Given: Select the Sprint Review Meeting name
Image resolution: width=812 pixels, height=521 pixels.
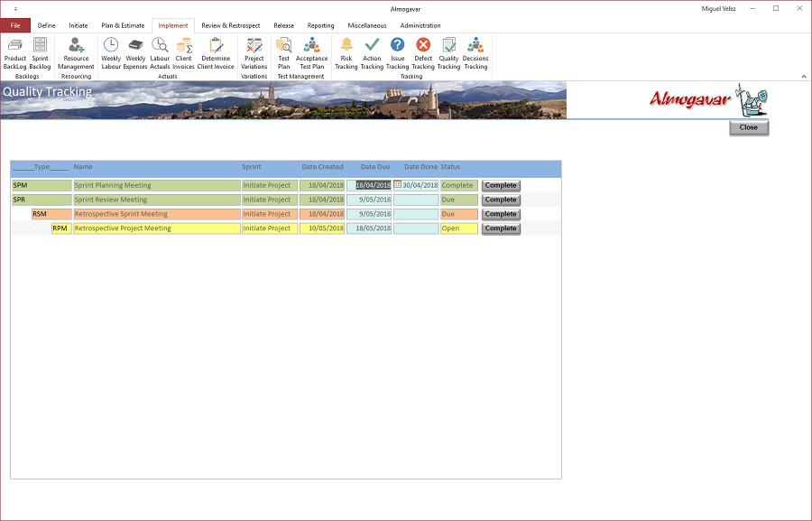Looking at the screenshot, I should tap(157, 200).
